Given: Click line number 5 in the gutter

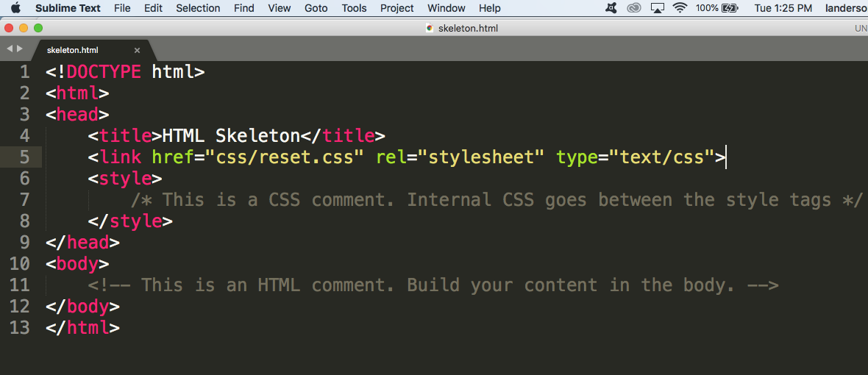Looking at the screenshot, I should [24, 157].
